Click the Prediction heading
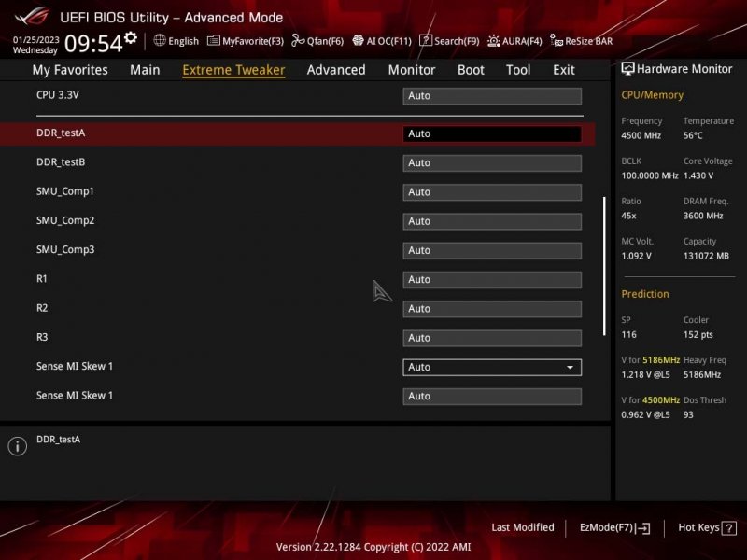Viewport: 747px width, 560px height. tap(645, 294)
